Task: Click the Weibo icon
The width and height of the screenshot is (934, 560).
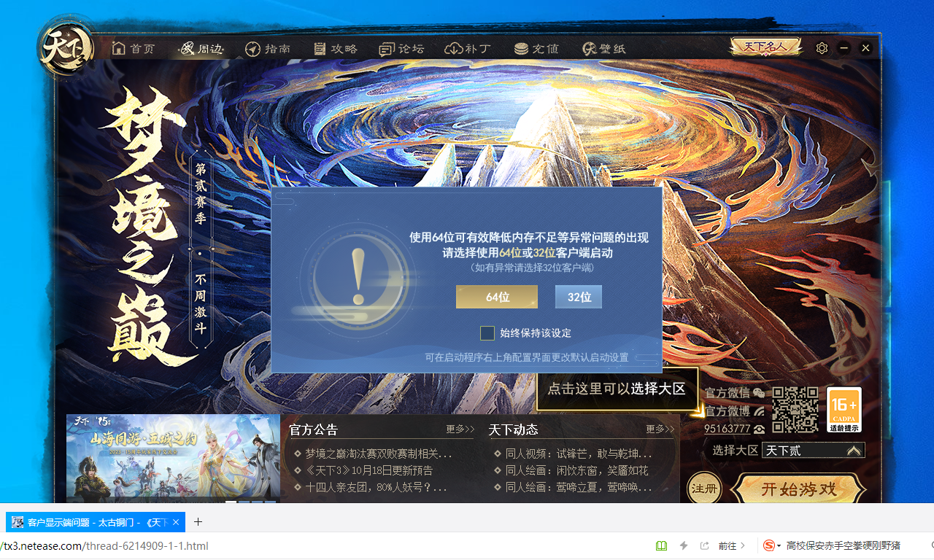Action: (759, 411)
